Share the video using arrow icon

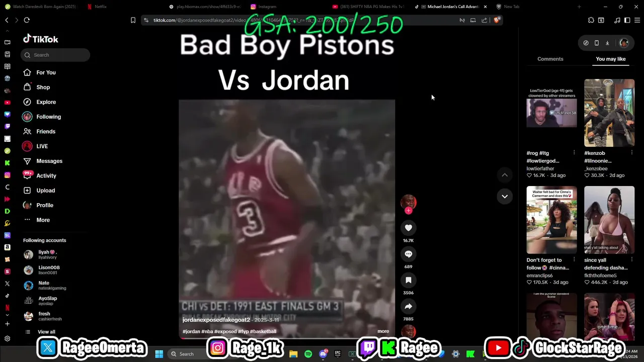409,306
